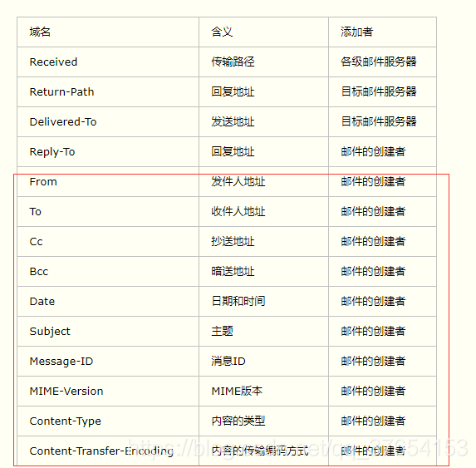Select the 'Content-Type' cell

point(108,421)
